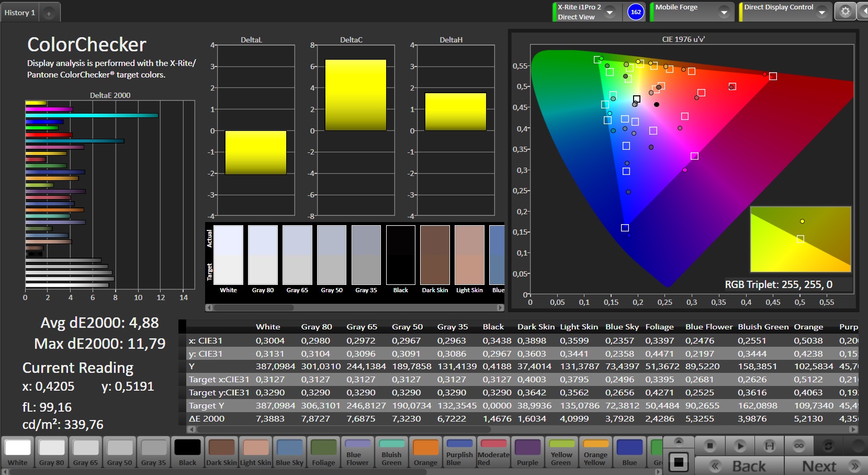Click the up arrow above pattern icon
The height and width of the screenshot is (475, 868).
click(679, 441)
